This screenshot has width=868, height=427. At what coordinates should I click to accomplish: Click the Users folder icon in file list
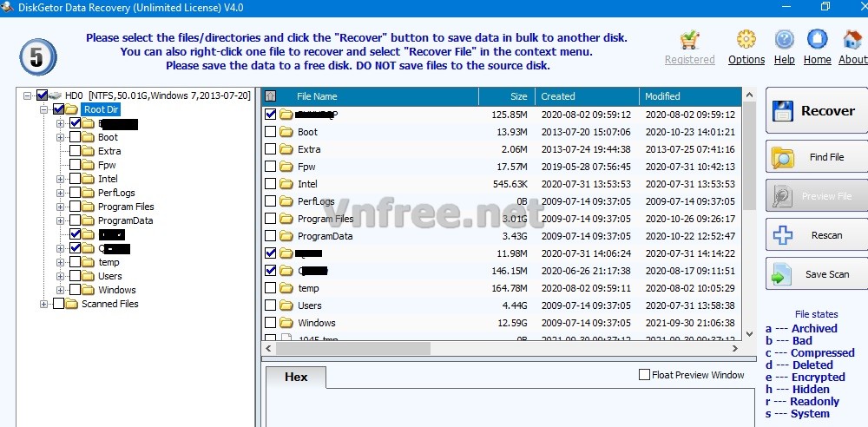click(x=286, y=305)
